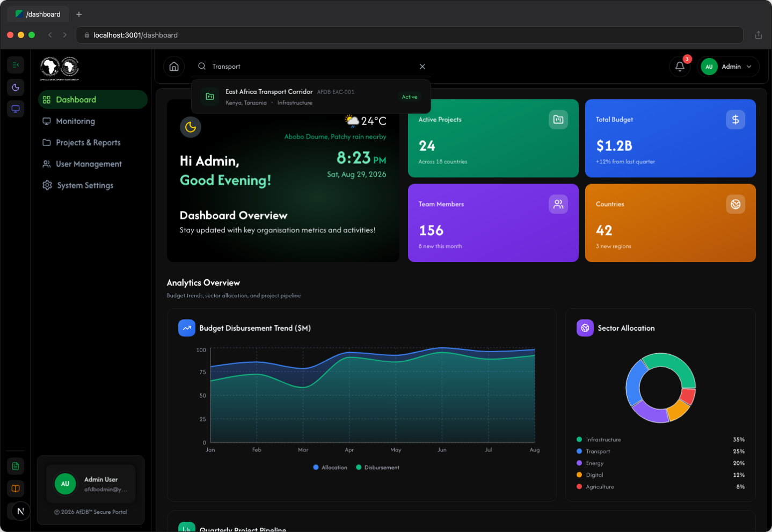This screenshot has height=532, width=772.
Task: Clear the search with the X icon
Action: click(x=423, y=67)
